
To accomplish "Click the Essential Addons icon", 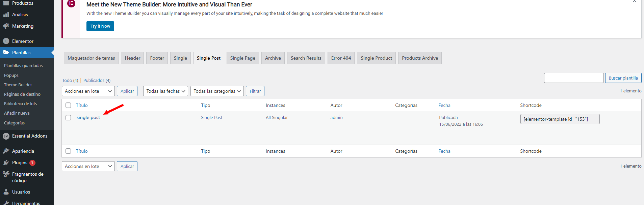I will click(6, 136).
